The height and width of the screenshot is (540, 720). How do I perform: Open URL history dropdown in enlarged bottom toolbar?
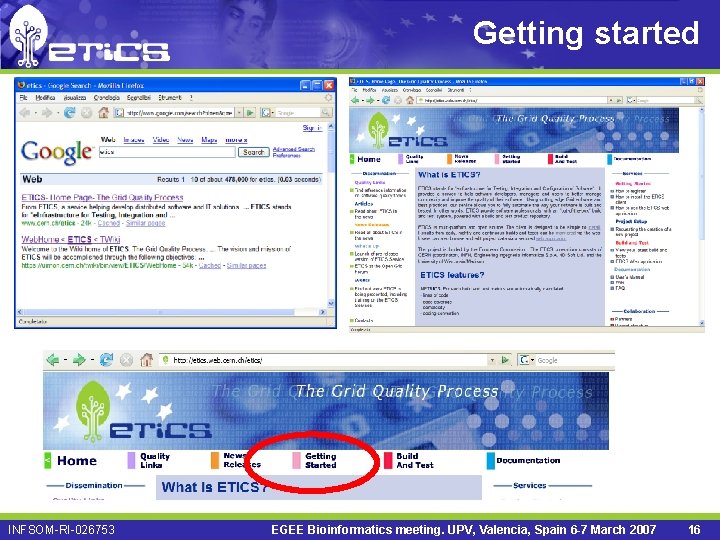[492, 360]
